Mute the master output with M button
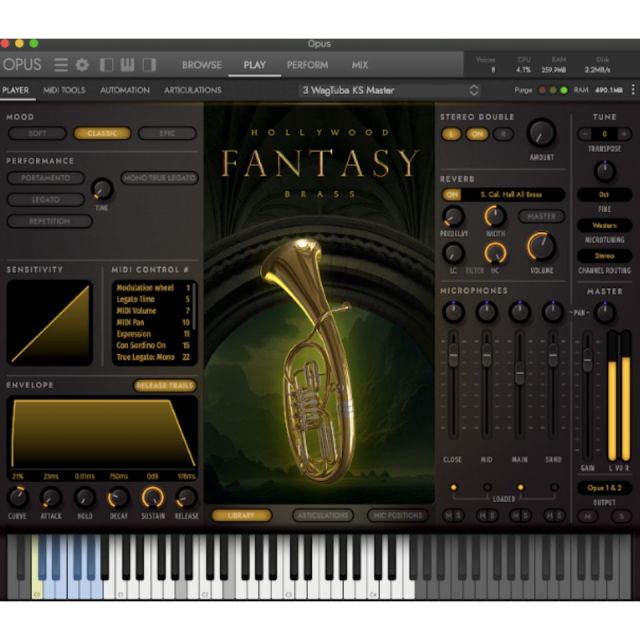This screenshot has height=640, width=640. coord(588,516)
